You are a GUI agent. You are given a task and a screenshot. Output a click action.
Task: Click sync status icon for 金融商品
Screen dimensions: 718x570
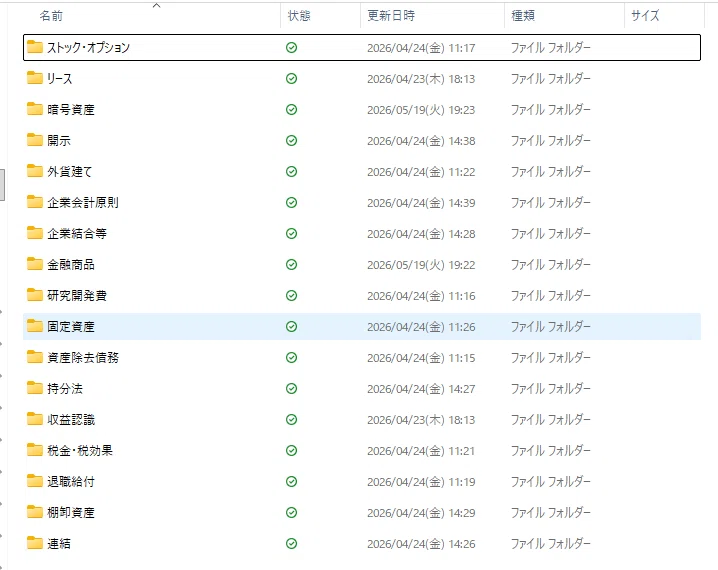[291, 265]
